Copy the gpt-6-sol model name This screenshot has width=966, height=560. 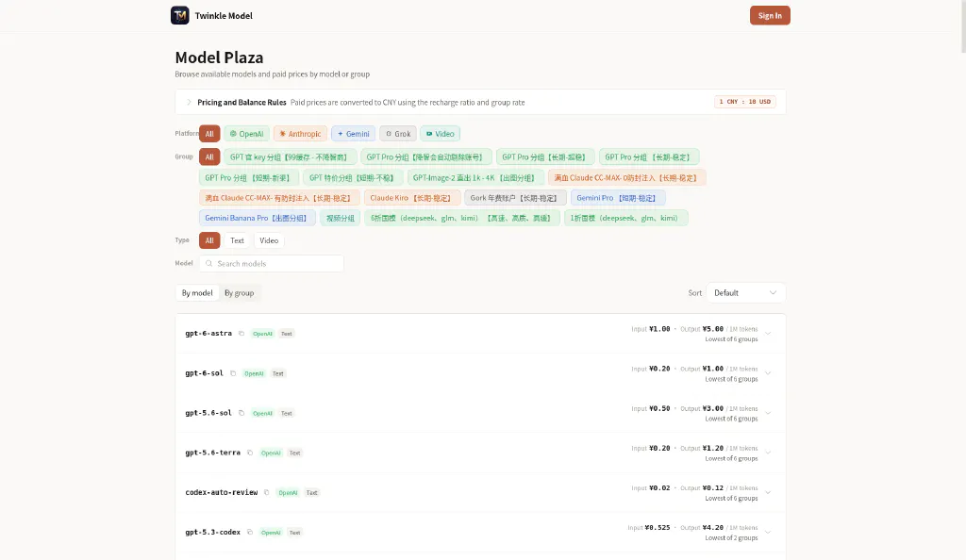(233, 373)
